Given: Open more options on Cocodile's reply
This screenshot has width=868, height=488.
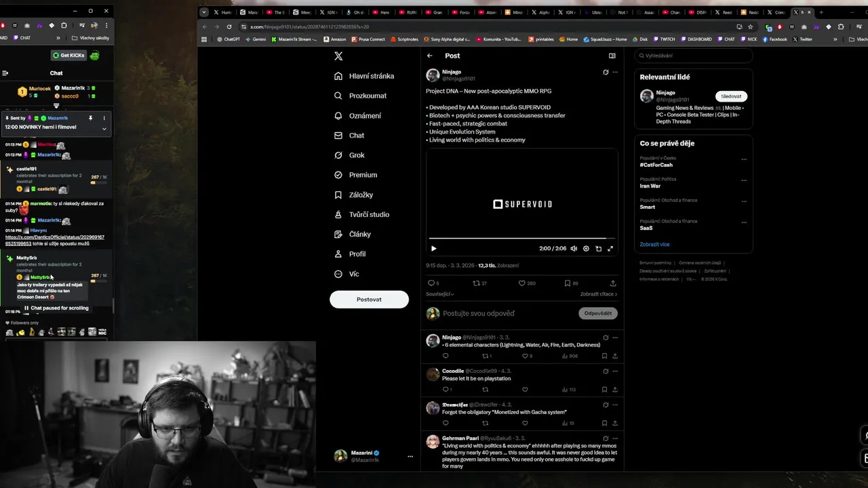Looking at the screenshot, I should click(x=615, y=371).
